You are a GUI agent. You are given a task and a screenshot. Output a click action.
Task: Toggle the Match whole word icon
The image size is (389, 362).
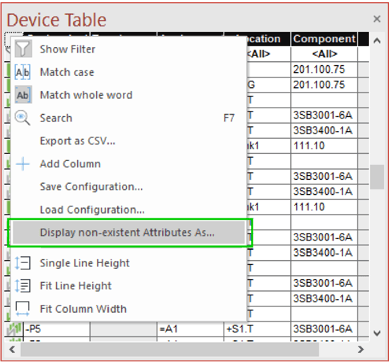point(23,95)
